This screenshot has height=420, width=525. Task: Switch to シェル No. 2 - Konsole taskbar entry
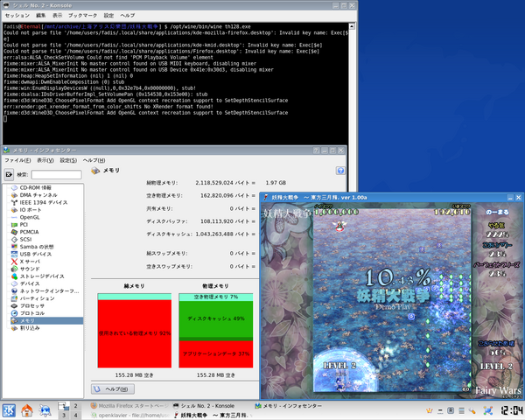tap(204, 406)
